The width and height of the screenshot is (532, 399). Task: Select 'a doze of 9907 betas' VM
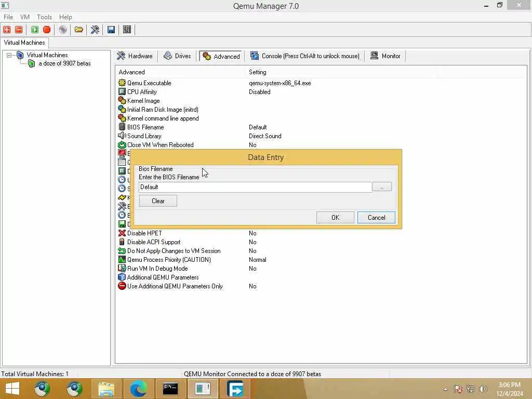coord(64,63)
